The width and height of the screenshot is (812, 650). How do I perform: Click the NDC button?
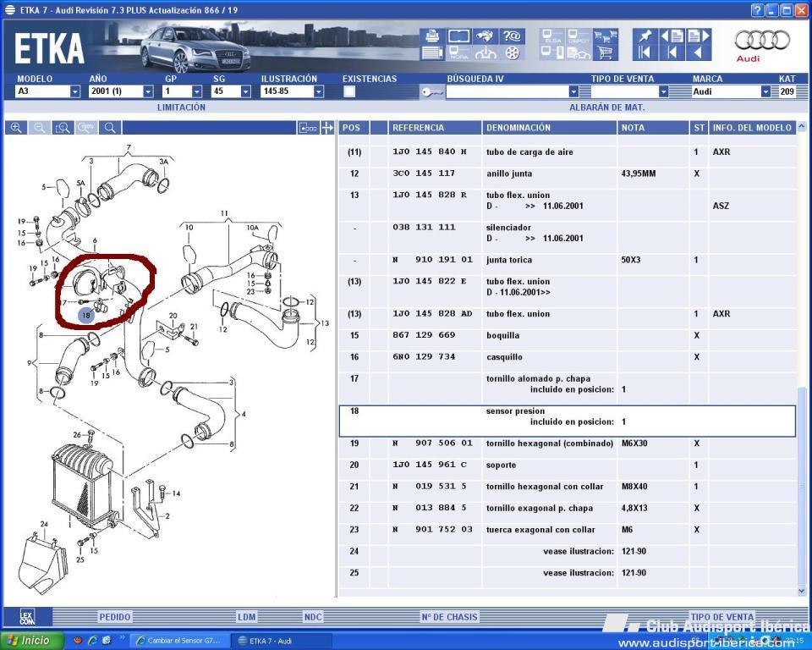tap(313, 617)
